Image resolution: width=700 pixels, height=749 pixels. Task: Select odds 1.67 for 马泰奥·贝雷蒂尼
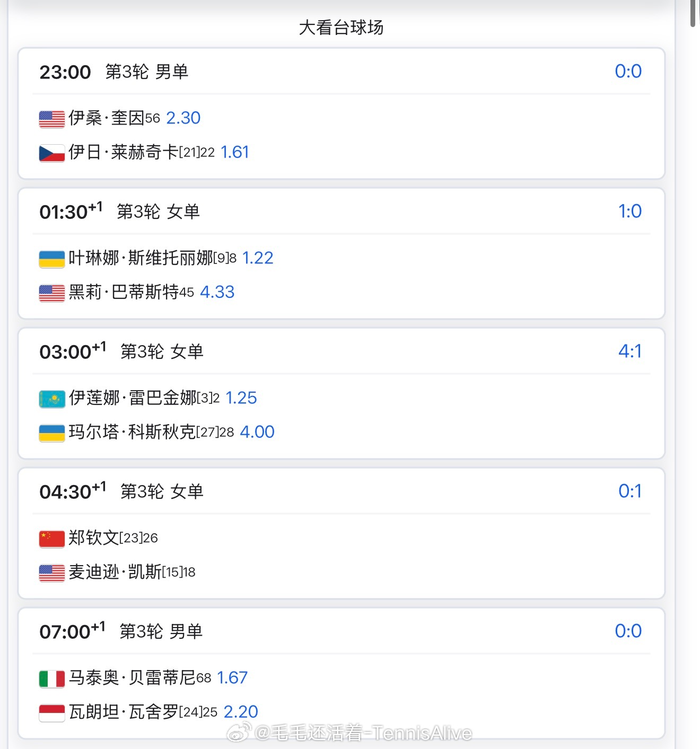click(232, 677)
